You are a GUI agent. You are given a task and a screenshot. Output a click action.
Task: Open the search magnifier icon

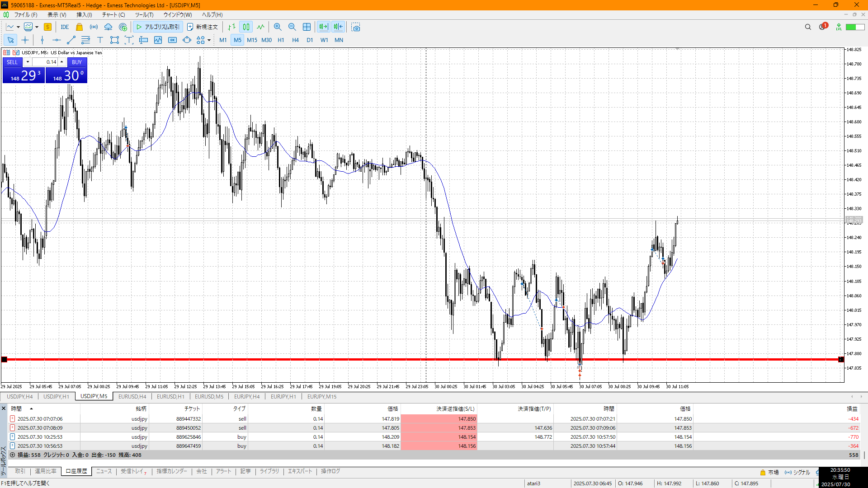point(808,27)
